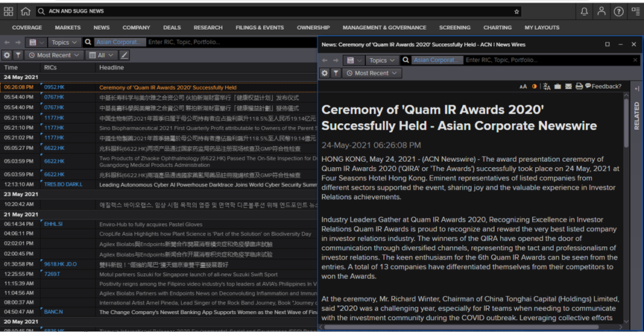Open settings gear in the news list panel

(7, 55)
